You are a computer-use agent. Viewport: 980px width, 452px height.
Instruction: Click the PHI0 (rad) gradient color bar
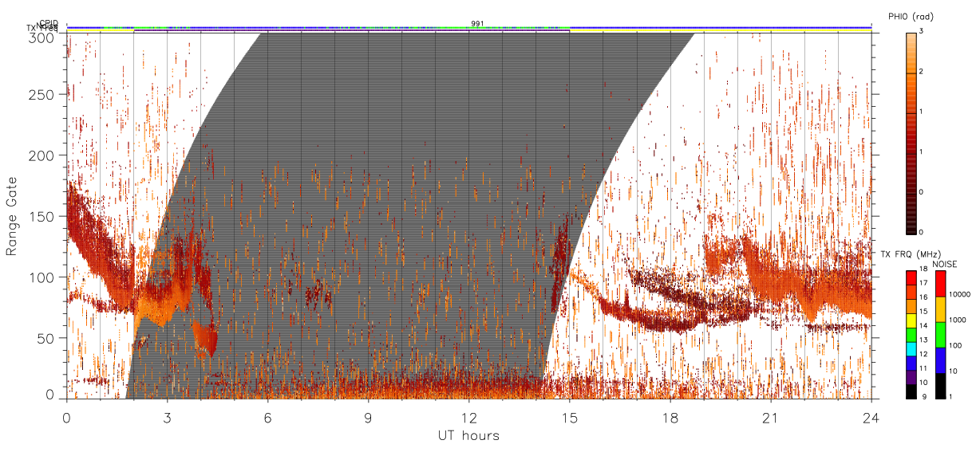point(911,132)
